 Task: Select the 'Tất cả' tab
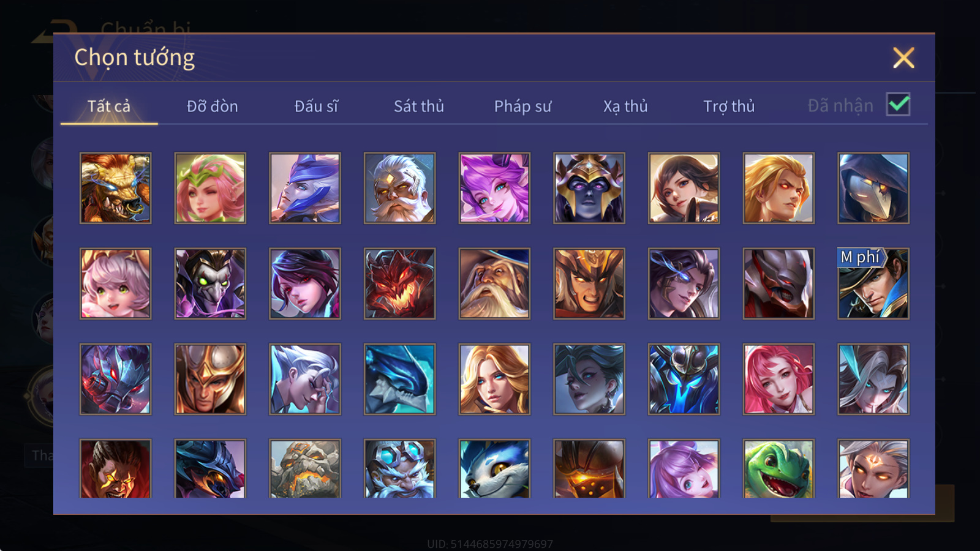[109, 106]
